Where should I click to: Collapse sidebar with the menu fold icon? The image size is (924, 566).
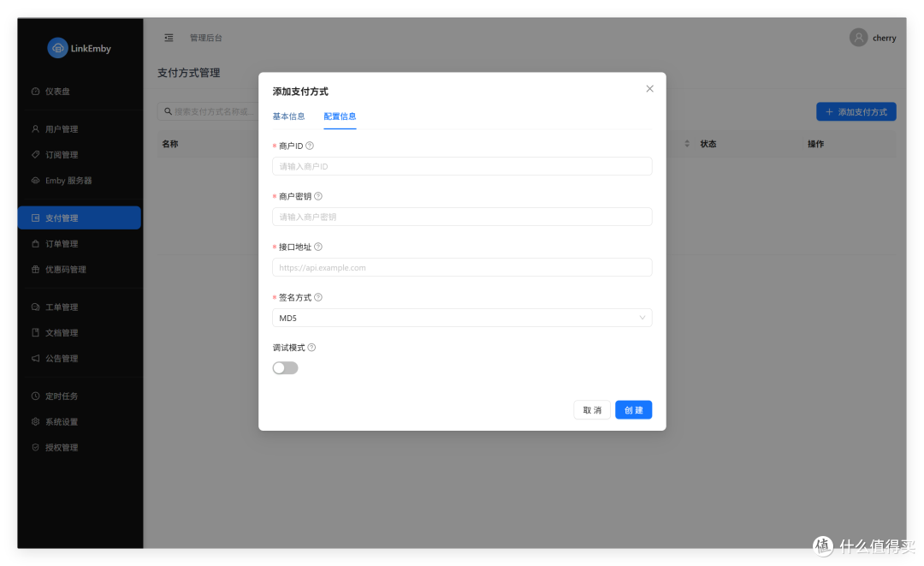(x=169, y=38)
